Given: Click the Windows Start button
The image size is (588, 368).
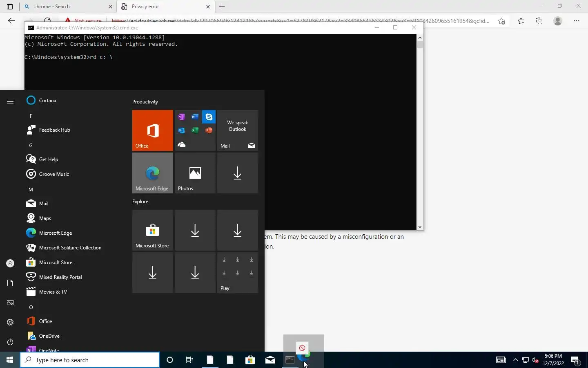Looking at the screenshot, I should coord(10,360).
